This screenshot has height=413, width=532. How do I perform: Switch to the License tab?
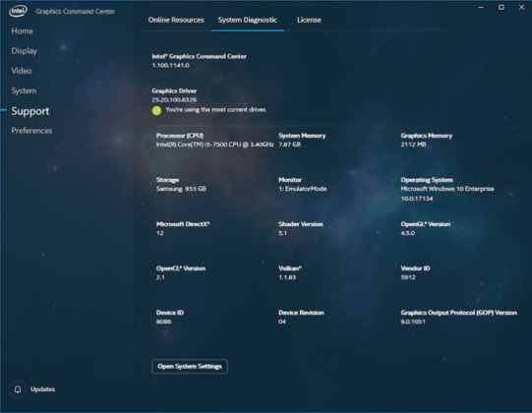click(309, 20)
